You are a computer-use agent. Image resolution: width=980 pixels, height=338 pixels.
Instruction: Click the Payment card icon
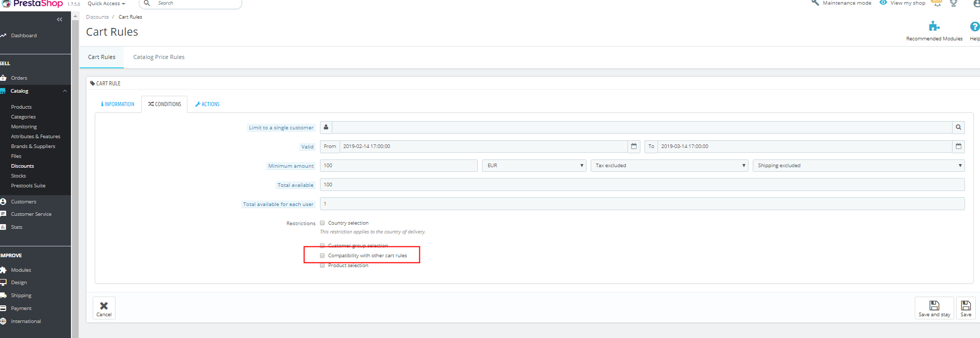[3, 308]
